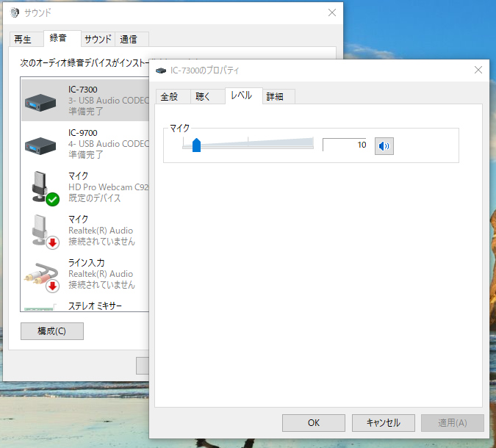496x448 pixels.
Task: Click the キャンセル button
Action: tap(384, 423)
